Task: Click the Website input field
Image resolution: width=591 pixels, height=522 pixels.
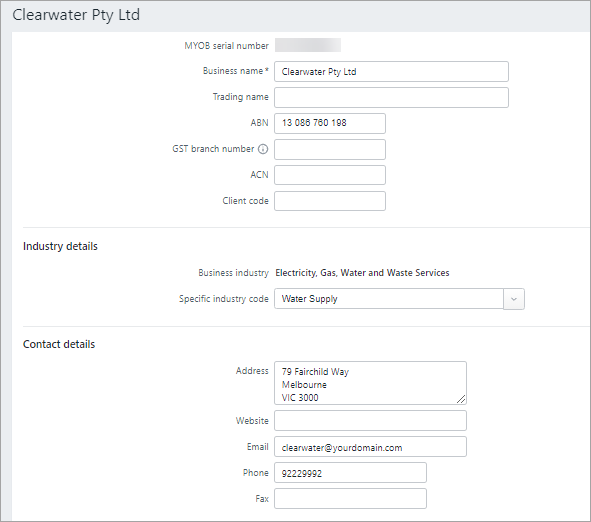Action: pyautogui.click(x=370, y=421)
